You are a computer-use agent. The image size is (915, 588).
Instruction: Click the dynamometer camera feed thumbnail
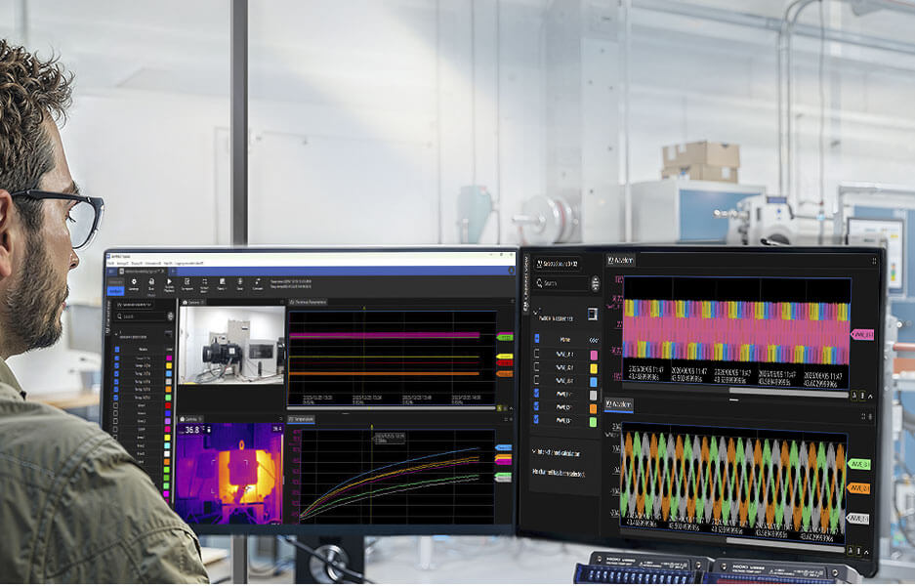coord(231,345)
